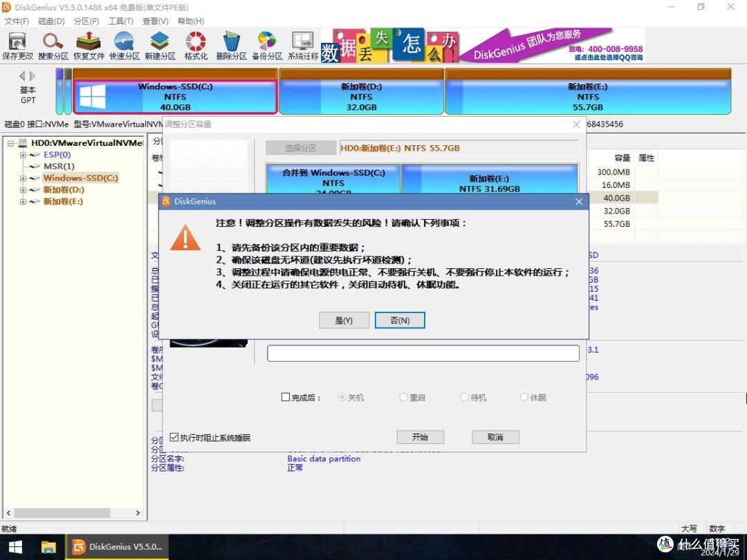Open the 文件(F) menu
Image resolution: width=747 pixels, height=560 pixels.
coord(17,21)
